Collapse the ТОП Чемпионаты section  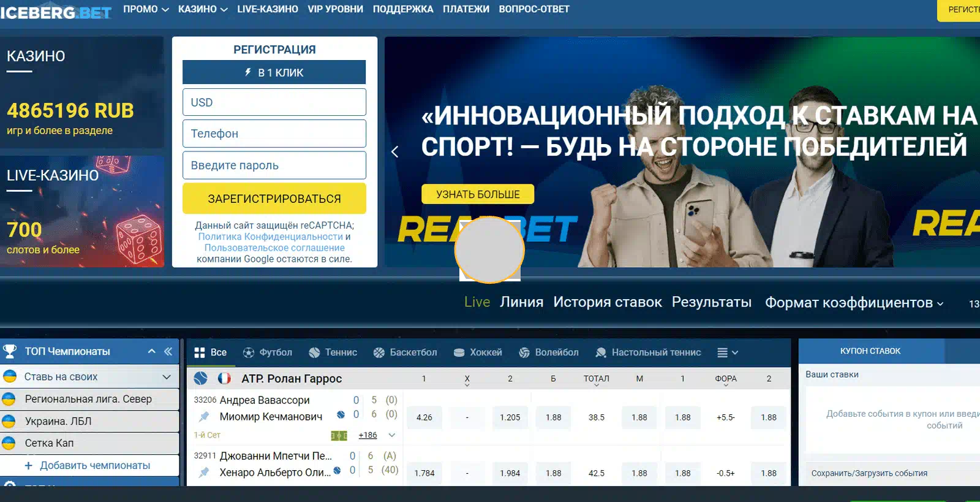152,351
